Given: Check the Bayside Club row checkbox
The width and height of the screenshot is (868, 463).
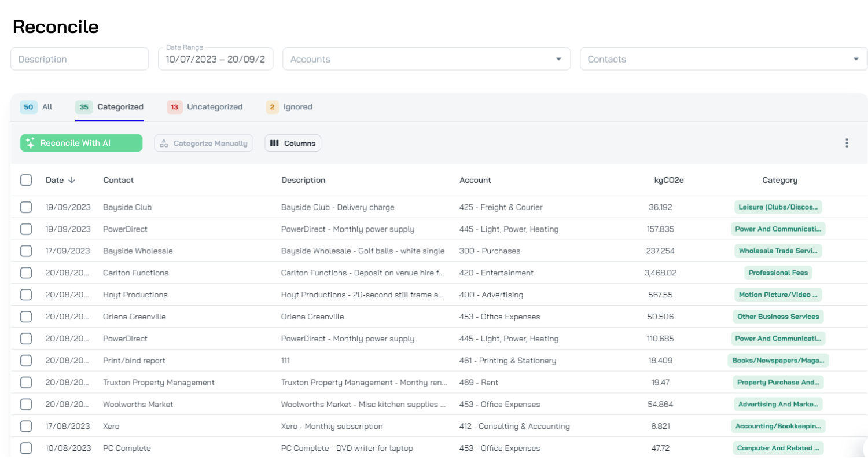Looking at the screenshot, I should coord(26,207).
